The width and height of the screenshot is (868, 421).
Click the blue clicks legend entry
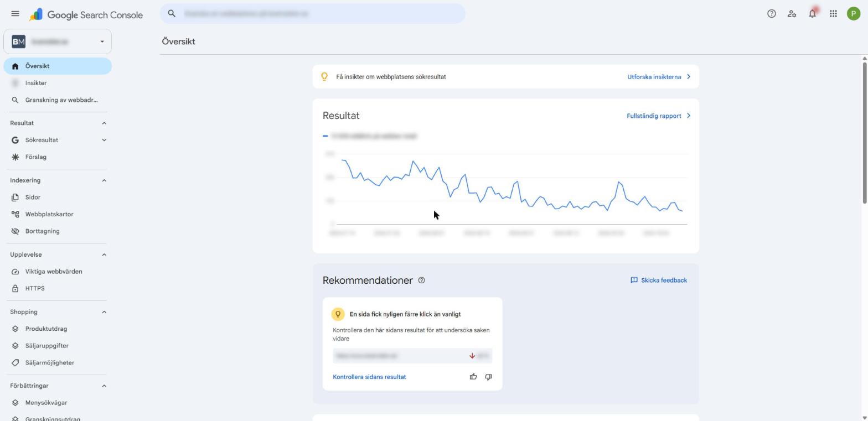370,136
